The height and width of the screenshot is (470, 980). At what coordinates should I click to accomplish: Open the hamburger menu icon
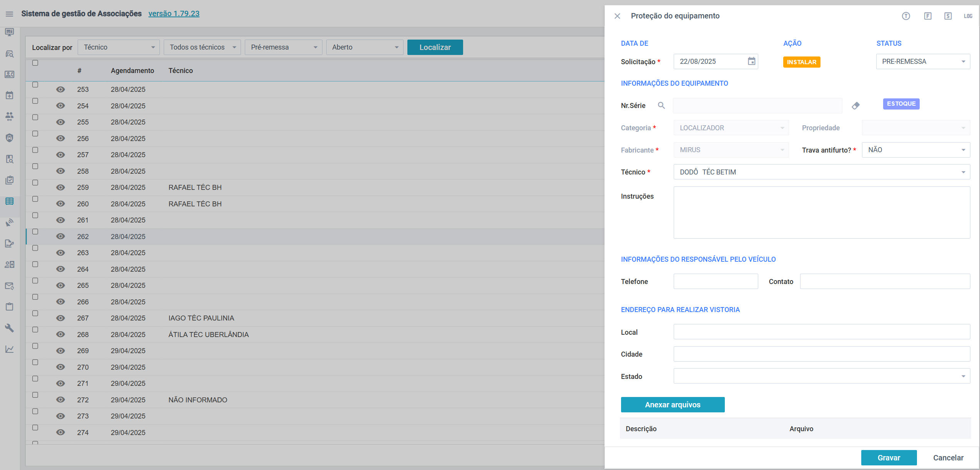(10, 14)
